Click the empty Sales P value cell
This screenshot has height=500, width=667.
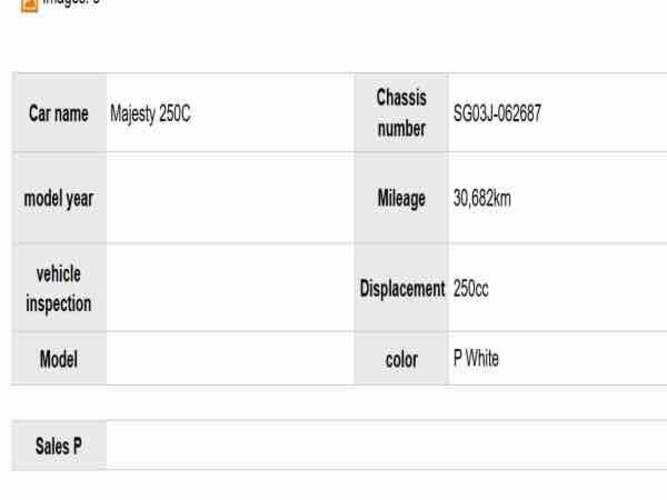pos(380,447)
